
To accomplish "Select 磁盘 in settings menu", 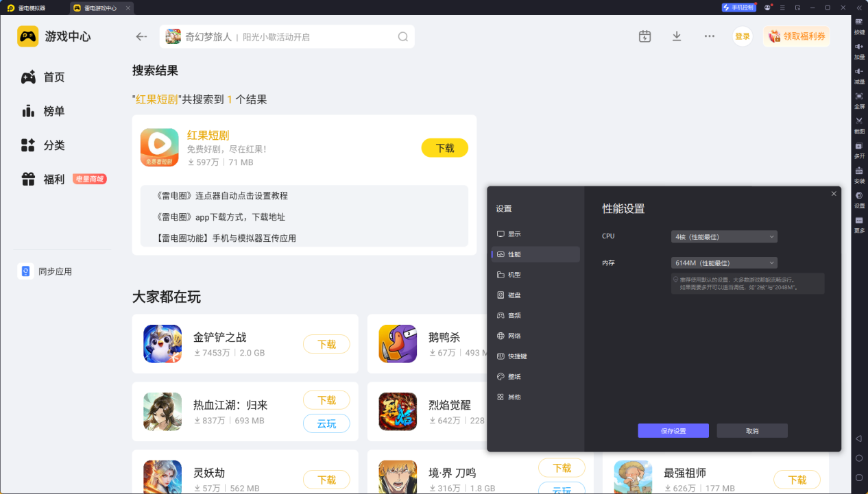I will (535, 295).
